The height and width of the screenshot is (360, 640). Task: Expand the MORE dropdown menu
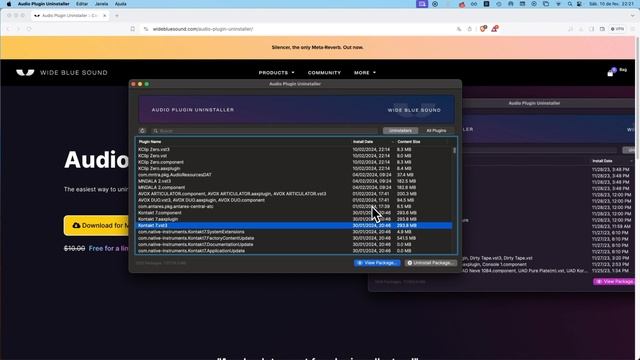(x=365, y=73)
